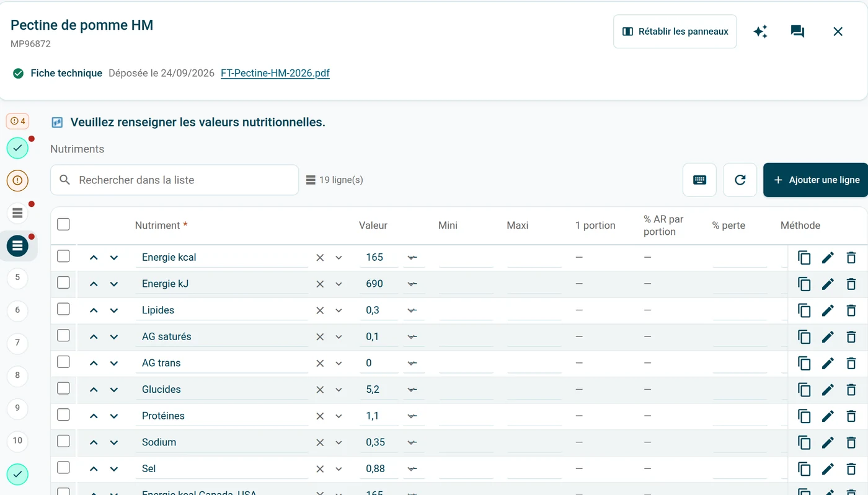Click the approximation icon next to value 690
This screenshot has width=868, height=495.
coord(412,284)
